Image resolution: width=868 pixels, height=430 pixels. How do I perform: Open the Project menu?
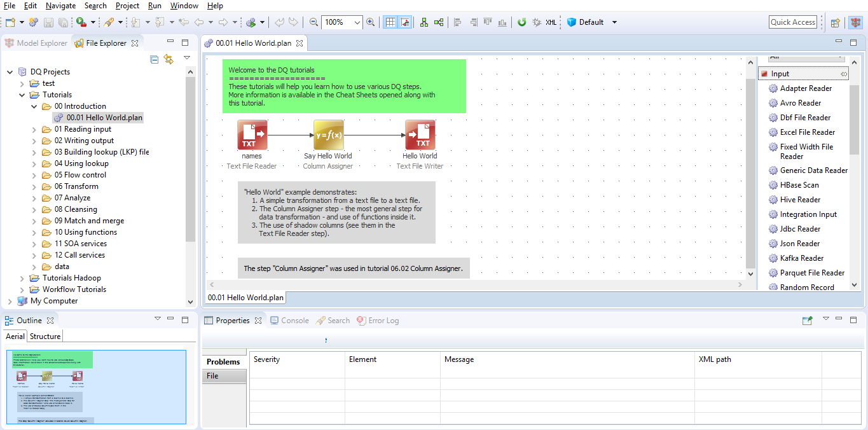click(127, 6)
